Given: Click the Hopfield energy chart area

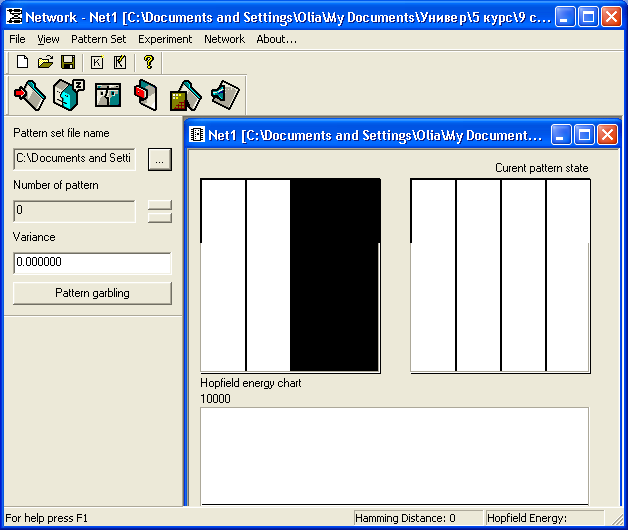Looking at the screenshot, I should pos(394,455).
